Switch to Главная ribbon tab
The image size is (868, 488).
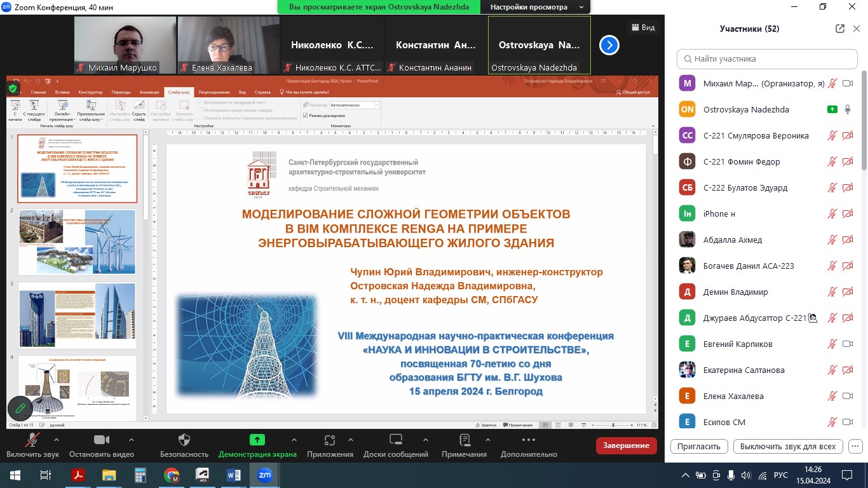point(38,92)
